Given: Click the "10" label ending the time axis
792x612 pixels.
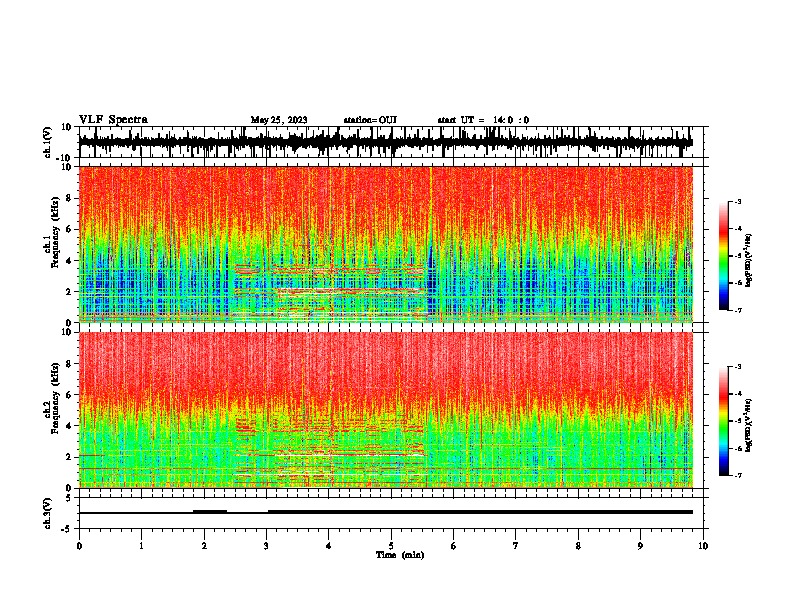Looking at the screenshot, I should (703, 546).
